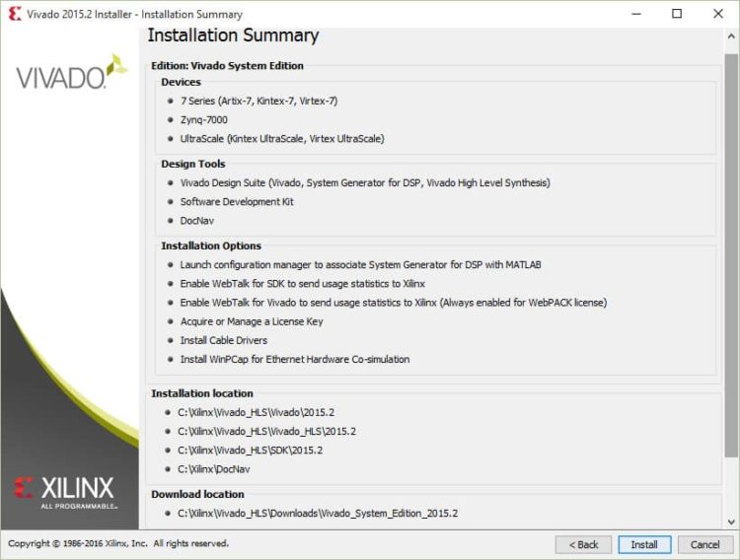Go back with the Back button
Viewport: 740px width, 560px height.
pyautogui.click(x=583, y=544)
